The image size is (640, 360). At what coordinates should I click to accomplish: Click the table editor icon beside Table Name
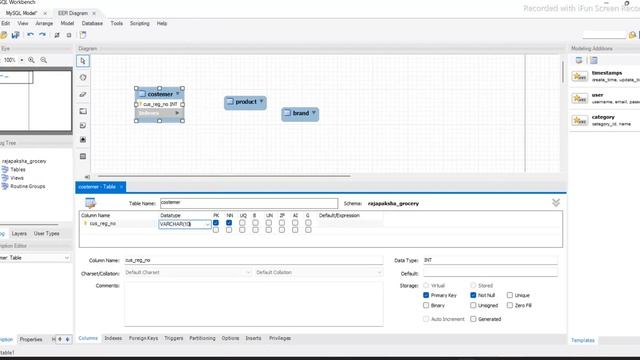click(90, 202)
